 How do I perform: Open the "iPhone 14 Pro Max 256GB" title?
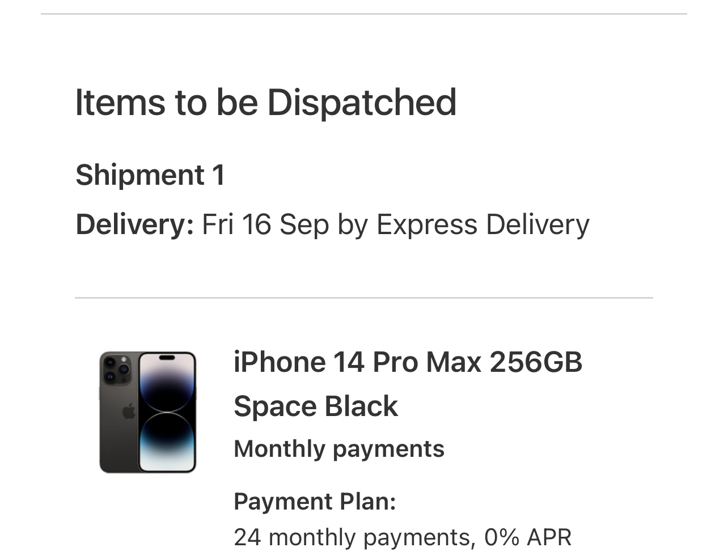point(408,362)
